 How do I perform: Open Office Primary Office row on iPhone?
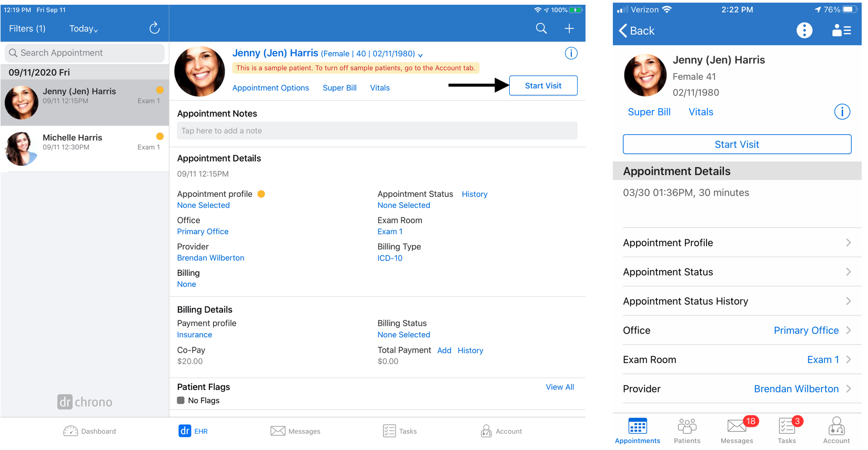737,331
